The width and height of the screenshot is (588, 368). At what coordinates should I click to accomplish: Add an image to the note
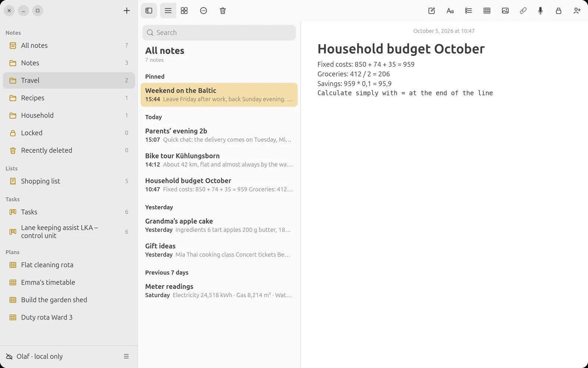505,11
